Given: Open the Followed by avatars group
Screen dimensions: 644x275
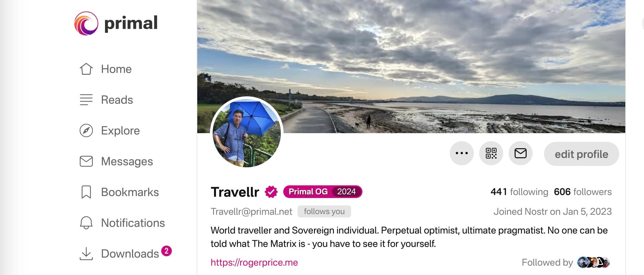Looking at the screenshot, I should pyautogui.click(x=594, y=262).
